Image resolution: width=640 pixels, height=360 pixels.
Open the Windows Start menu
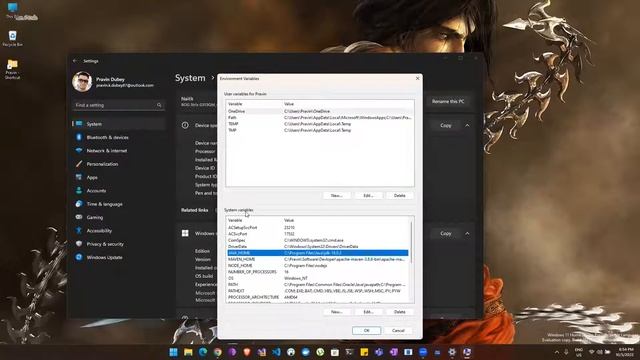point(173,352)
